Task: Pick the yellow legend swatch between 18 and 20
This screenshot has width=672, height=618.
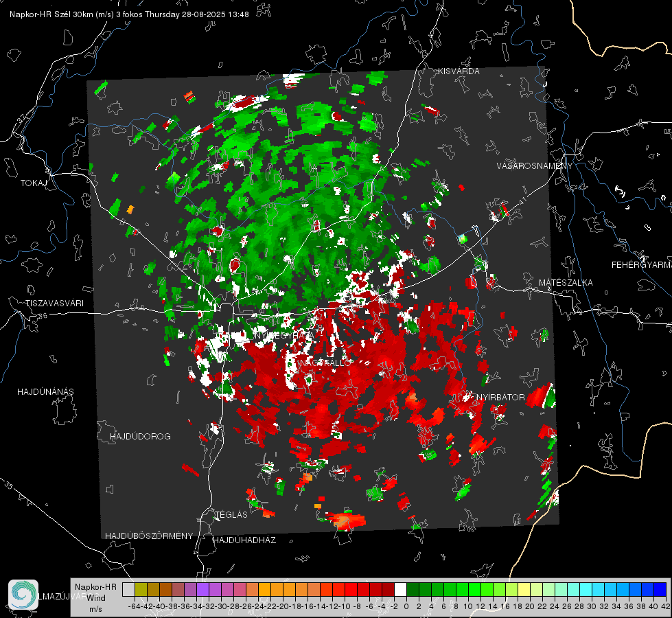Action: click(524, 590)
